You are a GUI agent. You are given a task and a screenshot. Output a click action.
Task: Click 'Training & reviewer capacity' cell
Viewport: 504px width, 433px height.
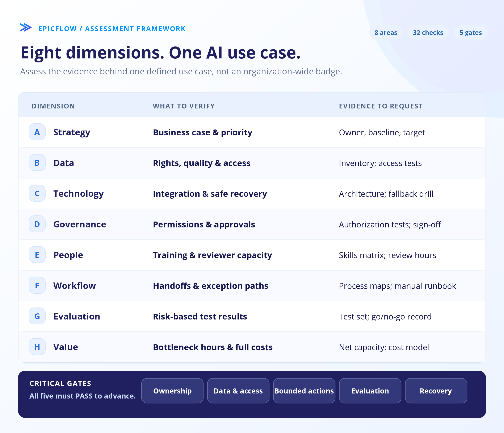click(x=212, y=255)
